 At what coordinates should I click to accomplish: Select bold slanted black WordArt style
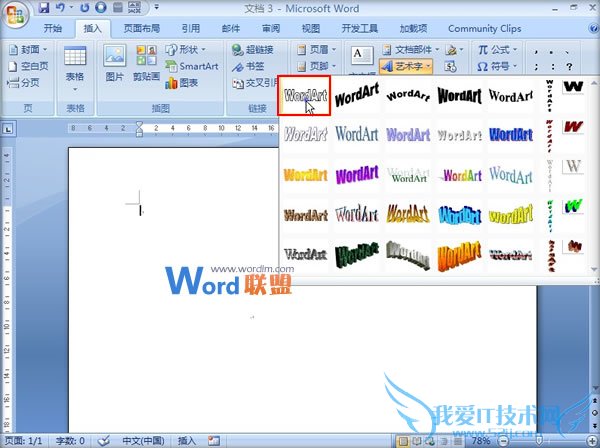(x=357, y=96)
